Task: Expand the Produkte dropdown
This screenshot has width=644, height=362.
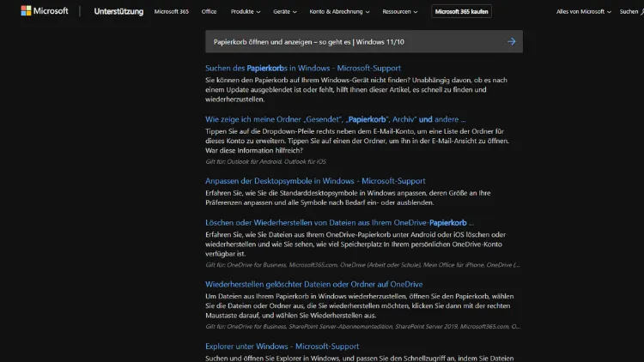Action: pos(246,11)
